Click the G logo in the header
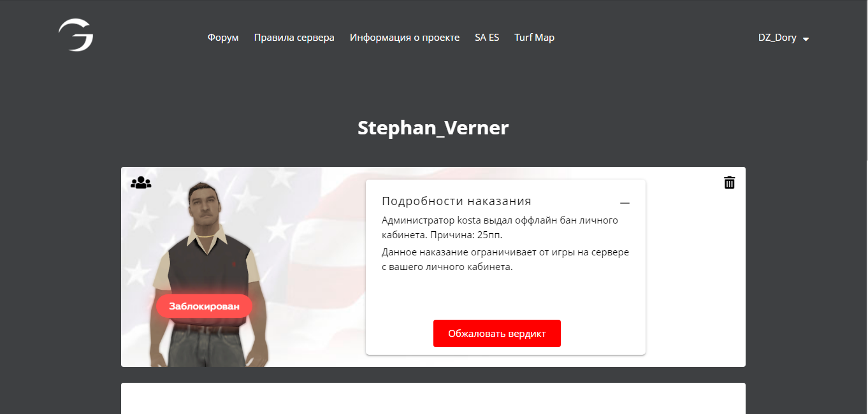 click(76, 35)
